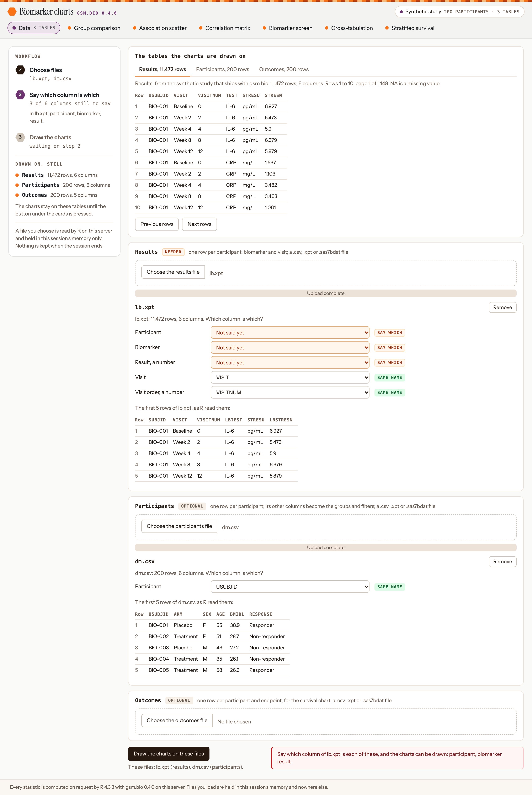Screen dimensions: 532x795
Task: Open the Biomarker column dropdown
Action: (x=290, y=347)
